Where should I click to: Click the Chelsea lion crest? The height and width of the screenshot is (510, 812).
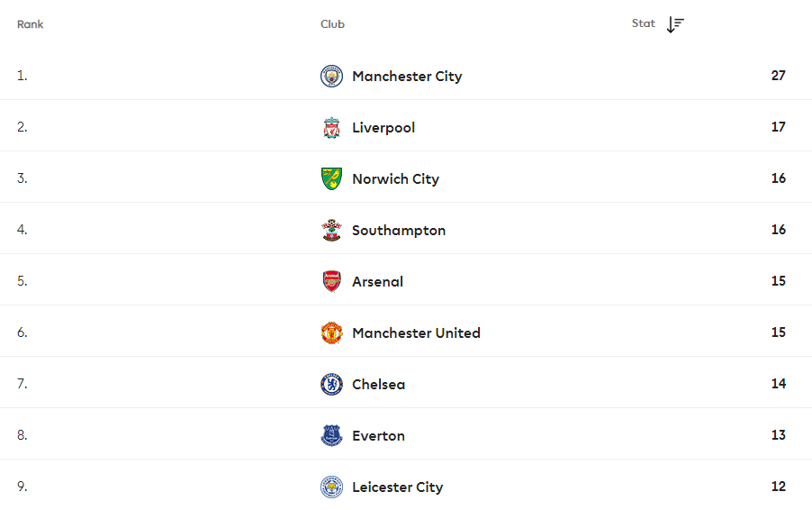point(331,384)
